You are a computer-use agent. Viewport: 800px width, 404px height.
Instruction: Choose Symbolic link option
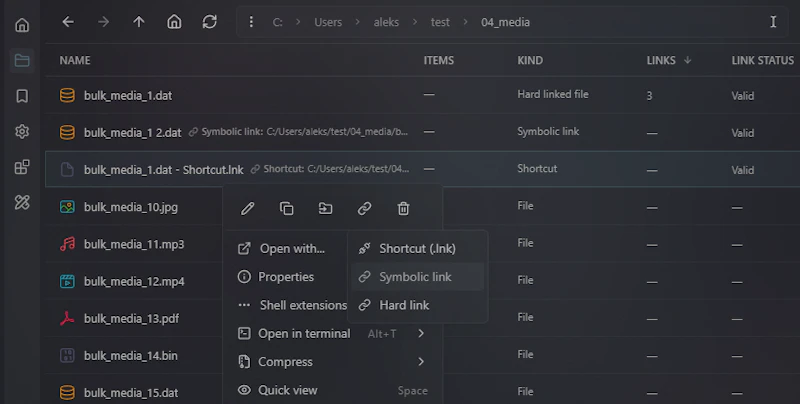[x=417, y=277]
